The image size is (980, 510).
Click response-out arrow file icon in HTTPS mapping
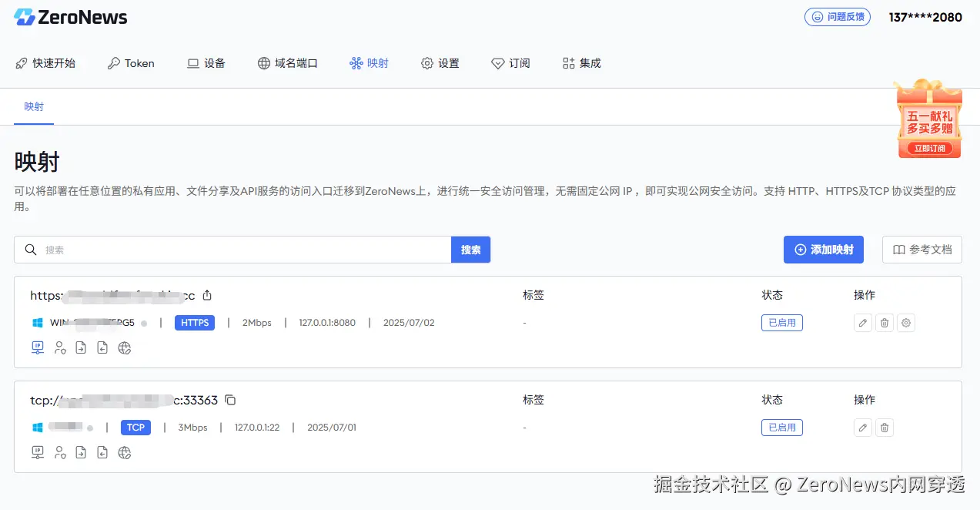(102, 348)
